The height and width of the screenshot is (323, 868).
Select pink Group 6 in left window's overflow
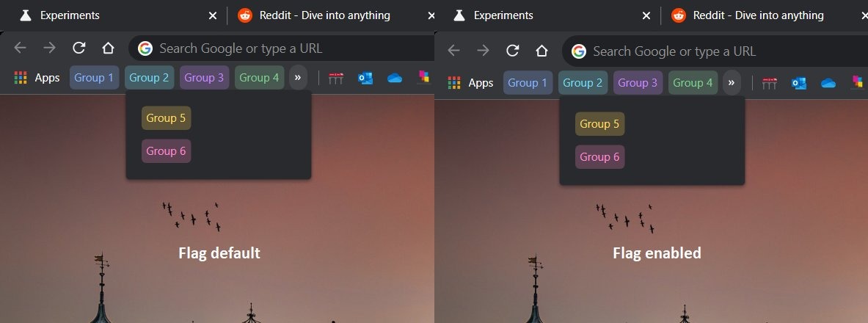click(x=166, y=150)
